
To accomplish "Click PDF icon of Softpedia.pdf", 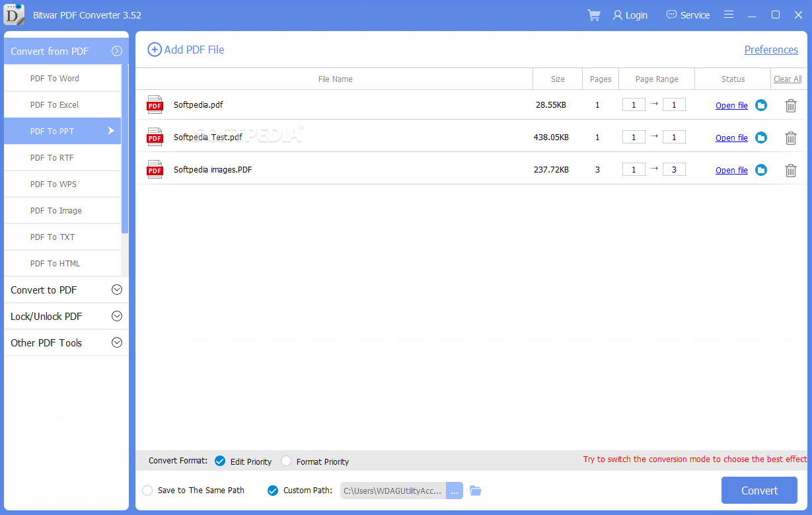I will click(155, 104).
